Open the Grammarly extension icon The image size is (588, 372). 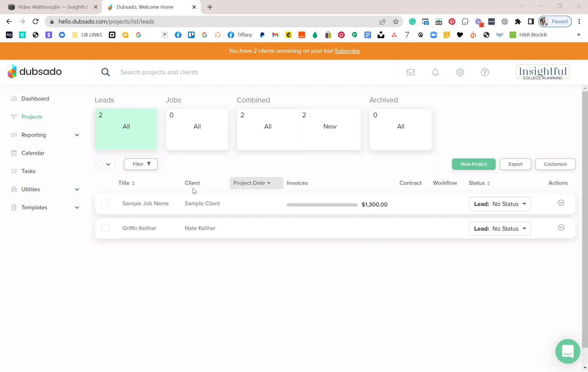coord(412,21)
